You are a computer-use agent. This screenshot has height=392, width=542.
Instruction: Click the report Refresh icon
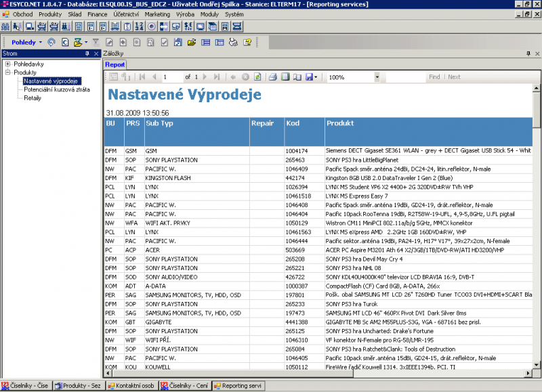coord(257,77)
